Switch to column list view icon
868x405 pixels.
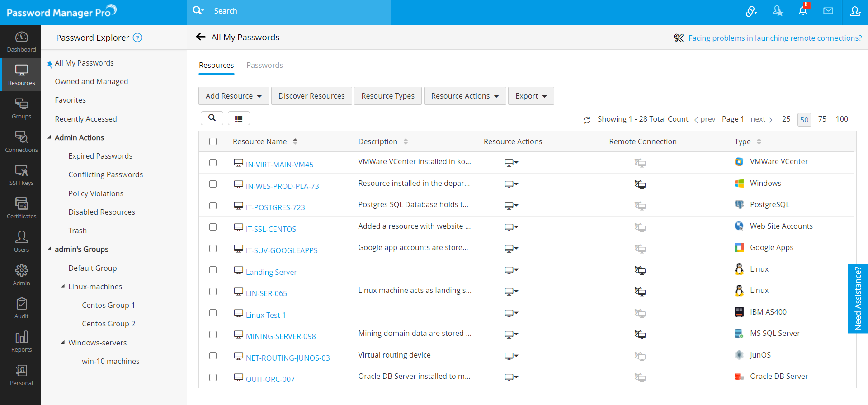pyautogui.click(x=239, y=118)
